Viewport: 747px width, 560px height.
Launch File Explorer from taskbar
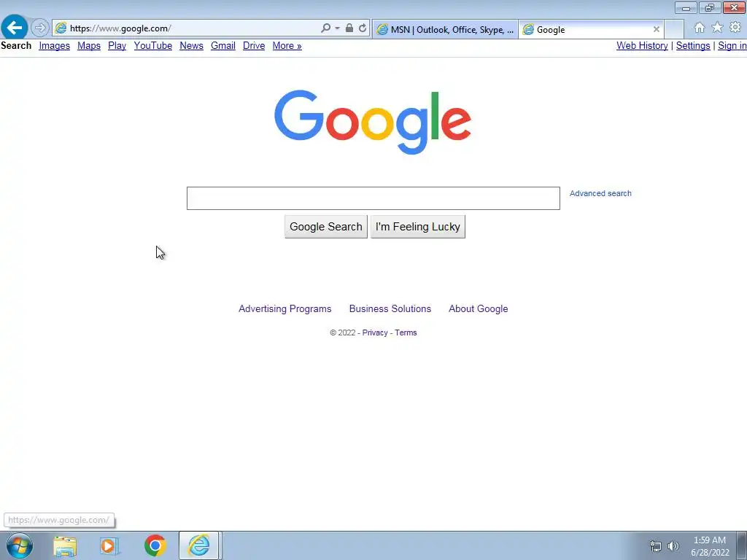[x=65, y=545]
